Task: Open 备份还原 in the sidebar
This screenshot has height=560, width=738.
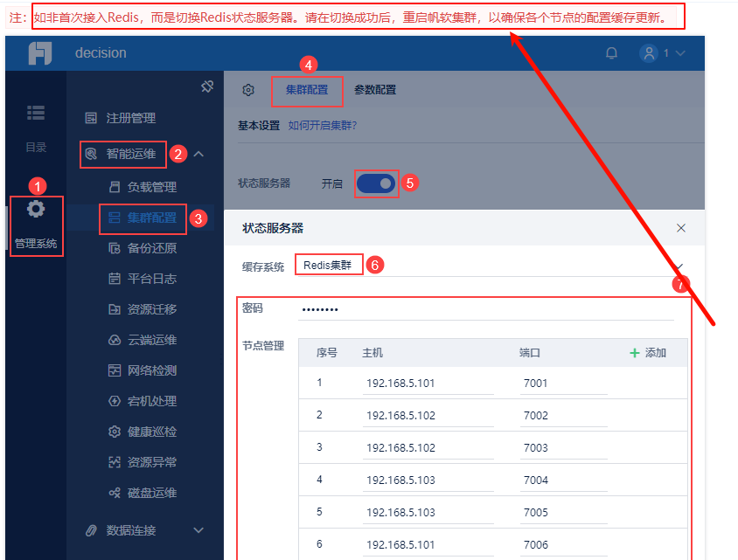Action: coord(152,248)
